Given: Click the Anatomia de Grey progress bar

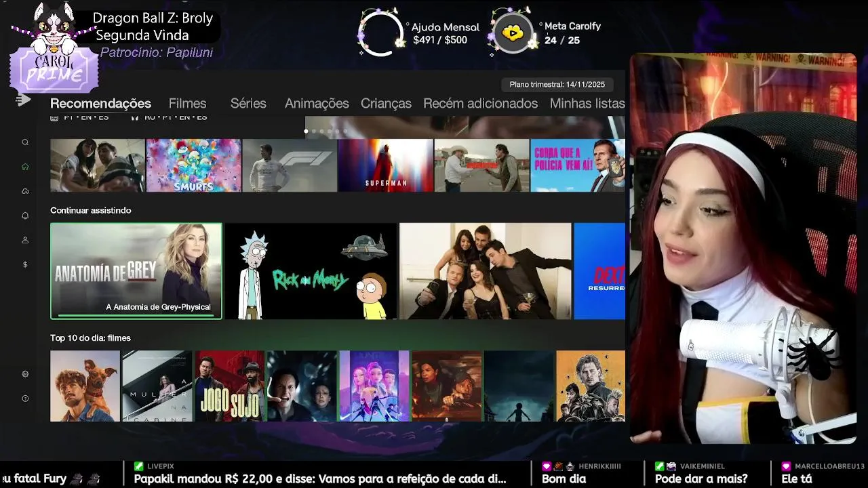Looking at the screenshot, I should (135, 315).
